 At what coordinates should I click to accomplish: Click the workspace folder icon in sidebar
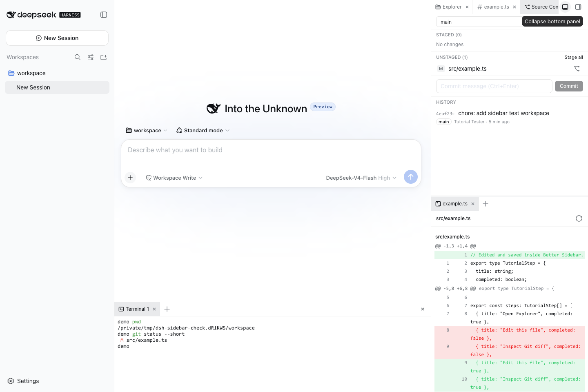click(11, 73)
